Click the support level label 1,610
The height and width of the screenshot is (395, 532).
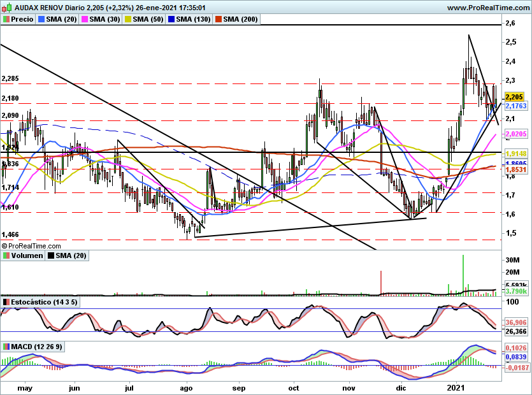pos(10,207)
